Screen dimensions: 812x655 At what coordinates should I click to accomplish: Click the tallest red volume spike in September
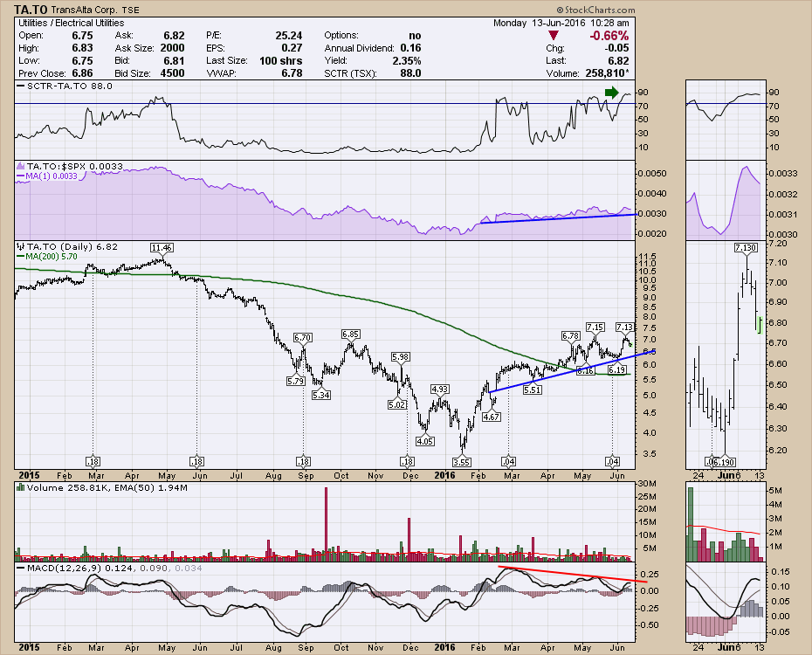(x=327, y=523)
